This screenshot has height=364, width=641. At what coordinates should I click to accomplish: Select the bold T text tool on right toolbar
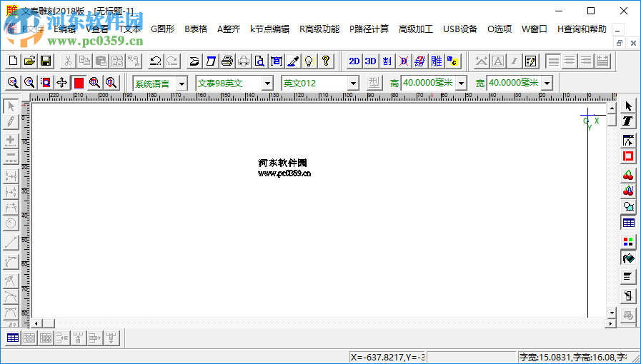[628, 121]
